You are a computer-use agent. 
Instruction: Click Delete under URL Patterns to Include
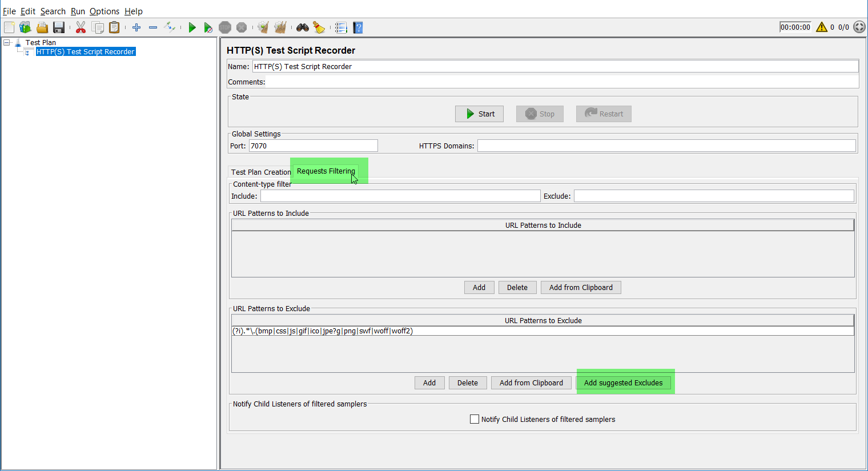(517, 287)
